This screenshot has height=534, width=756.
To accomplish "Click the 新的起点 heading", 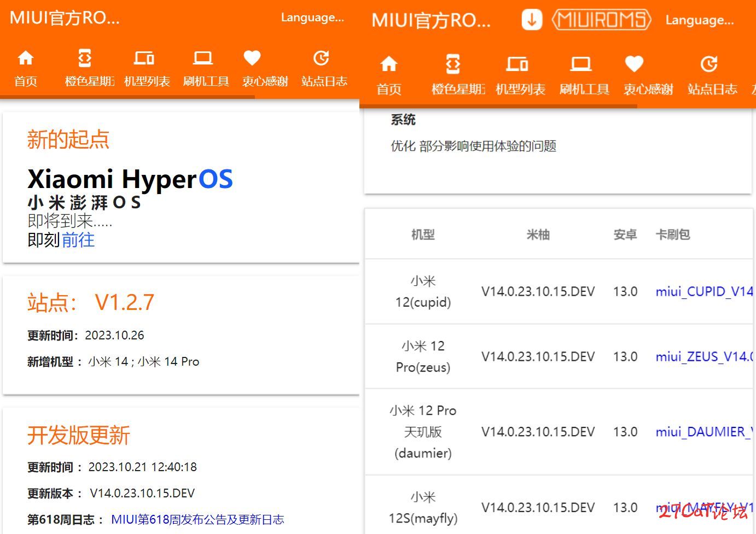I will 68,139.
